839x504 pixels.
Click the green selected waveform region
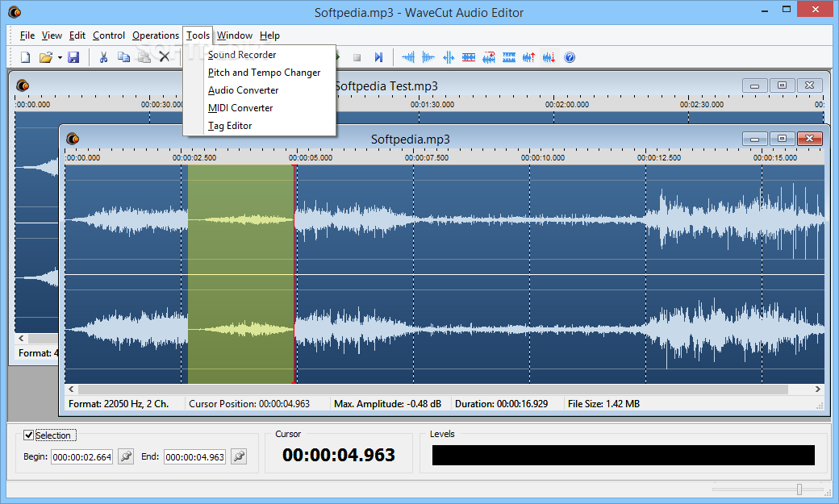(x=240, y=274)
